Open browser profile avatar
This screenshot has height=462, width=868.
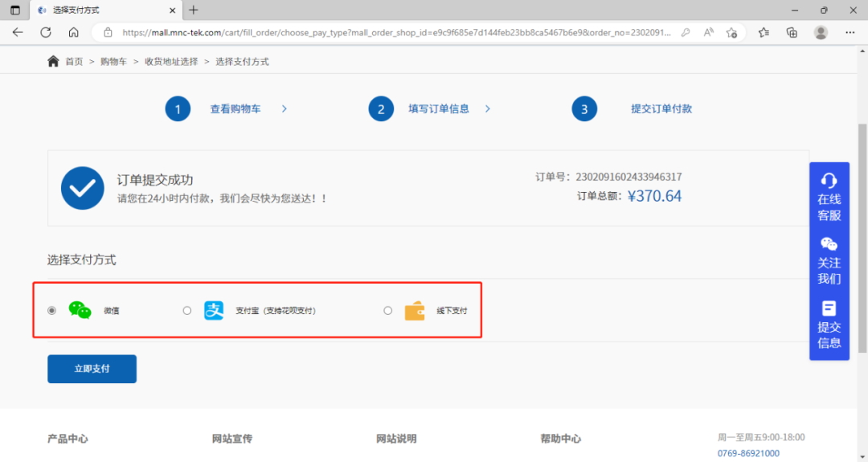(x=821, y=33)
